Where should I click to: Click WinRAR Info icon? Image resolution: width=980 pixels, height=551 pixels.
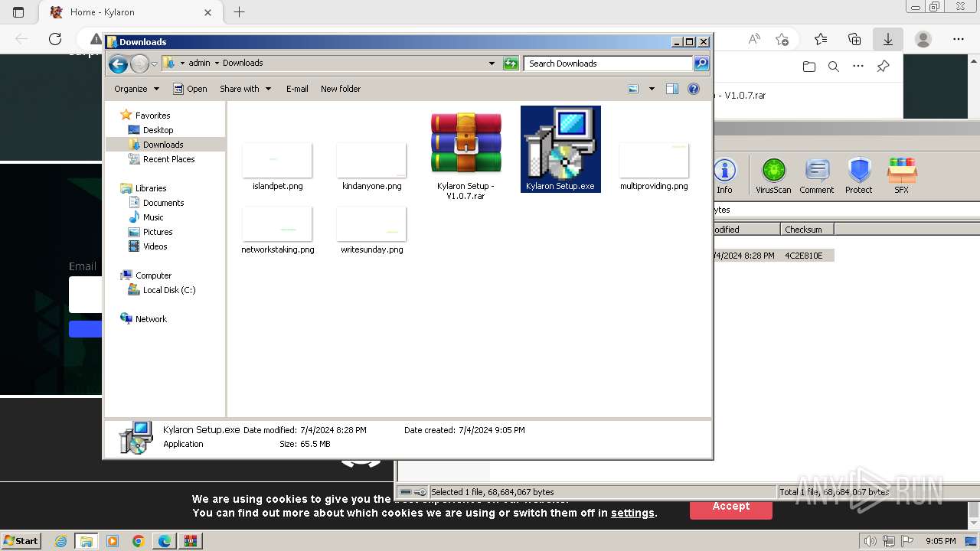point(724,175)
